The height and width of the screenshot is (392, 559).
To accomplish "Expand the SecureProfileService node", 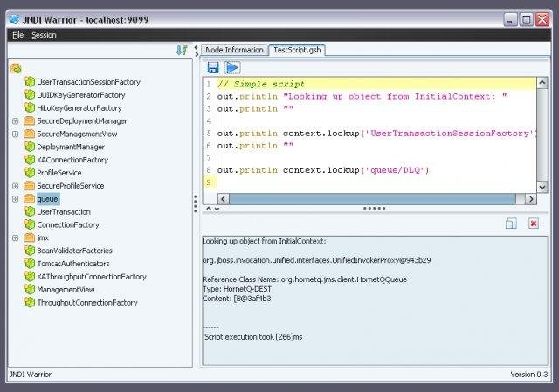I will pos(16,186).
